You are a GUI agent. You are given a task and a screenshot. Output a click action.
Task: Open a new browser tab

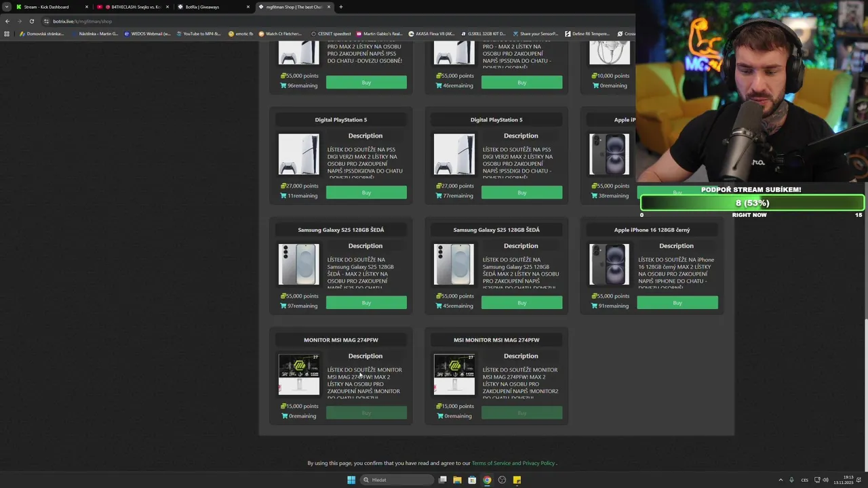(x=341, y=7)
